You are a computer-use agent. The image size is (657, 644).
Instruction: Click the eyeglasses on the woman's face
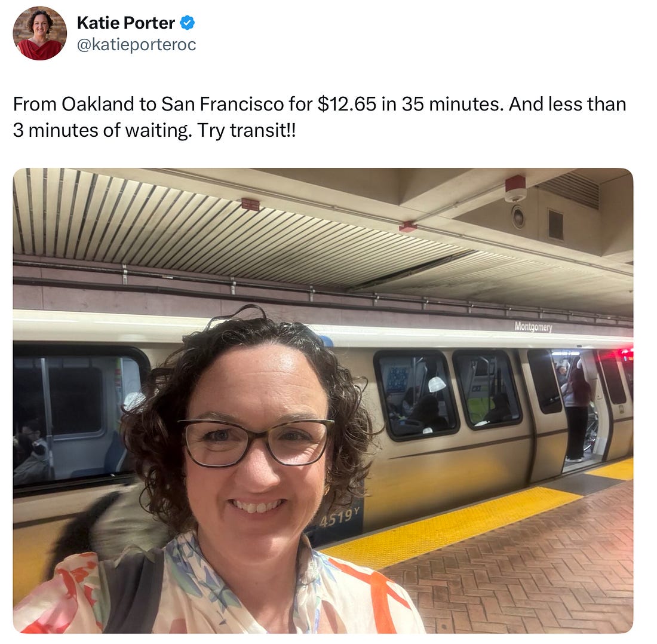coord(256,442)
